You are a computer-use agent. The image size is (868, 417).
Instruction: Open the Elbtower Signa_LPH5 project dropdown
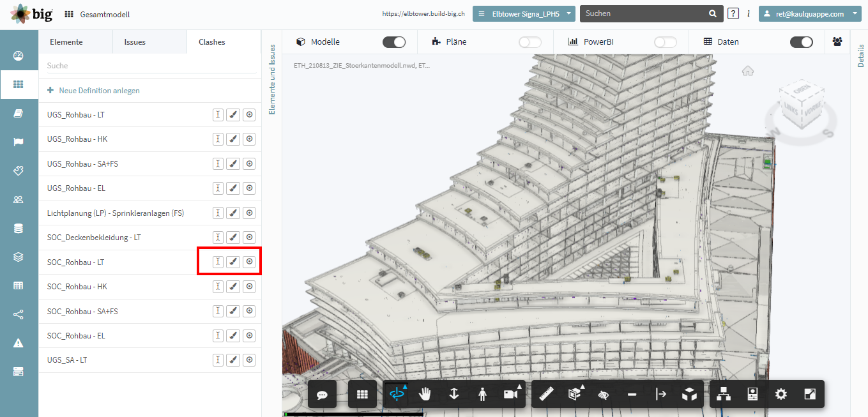pyautogui.click(x=524, y=14)
